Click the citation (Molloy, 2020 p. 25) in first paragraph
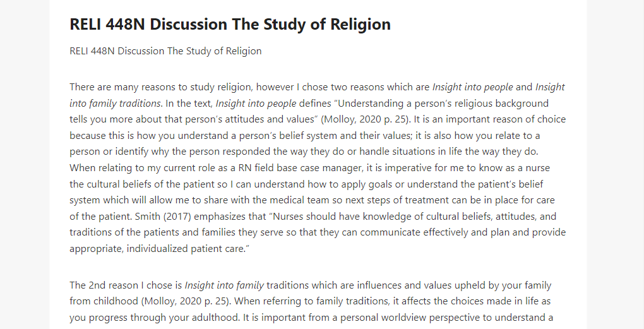 (366, 119)
